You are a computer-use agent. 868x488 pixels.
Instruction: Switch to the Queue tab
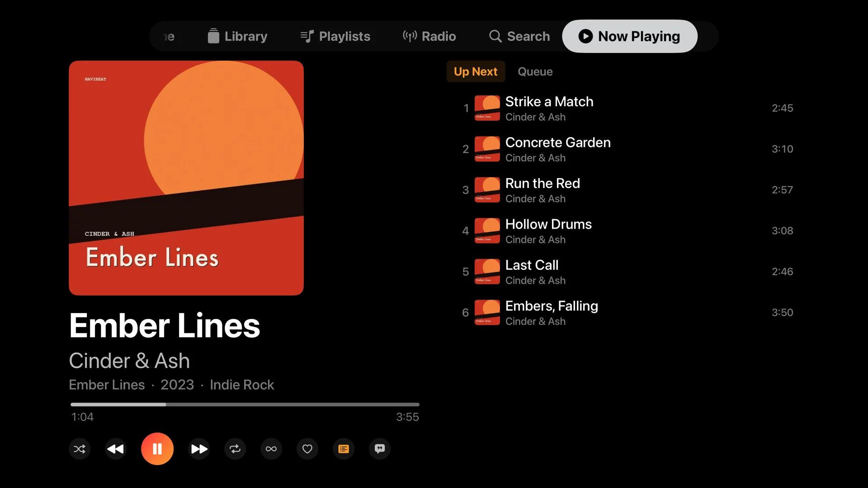(535, 71)
